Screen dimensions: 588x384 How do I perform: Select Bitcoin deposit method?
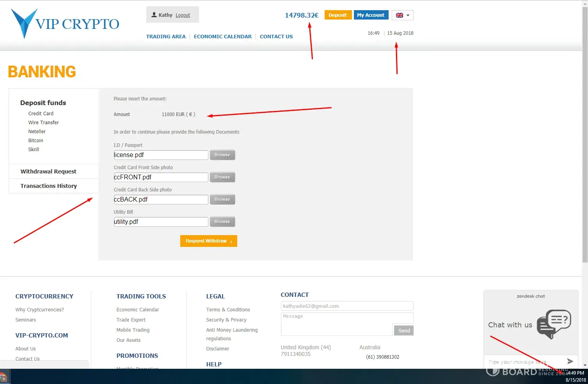coord(36,140)
